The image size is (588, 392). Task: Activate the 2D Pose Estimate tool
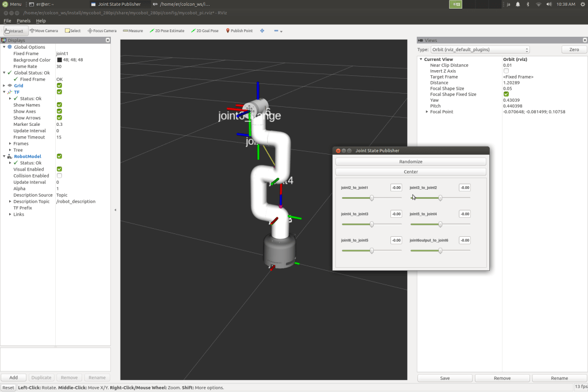pos(167,31)
